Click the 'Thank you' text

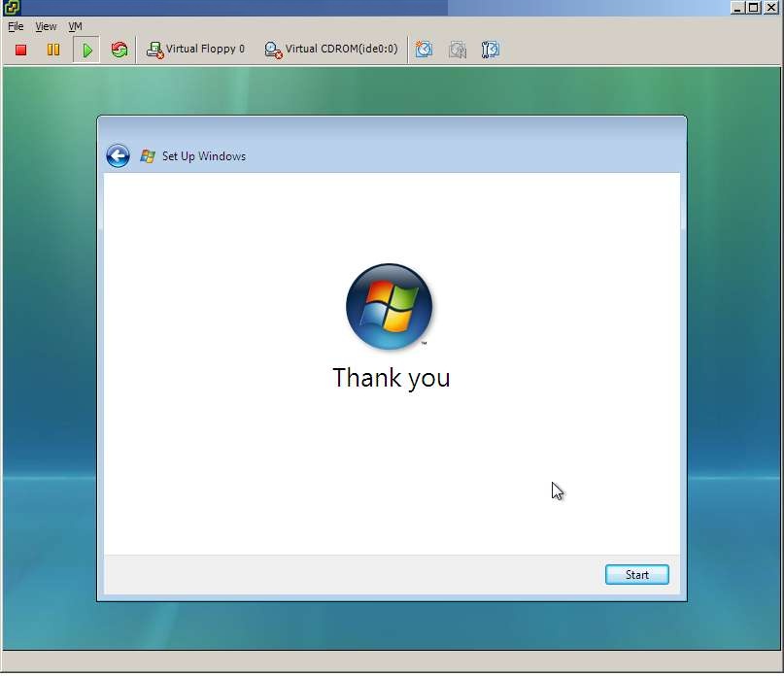tap(392, 378)
